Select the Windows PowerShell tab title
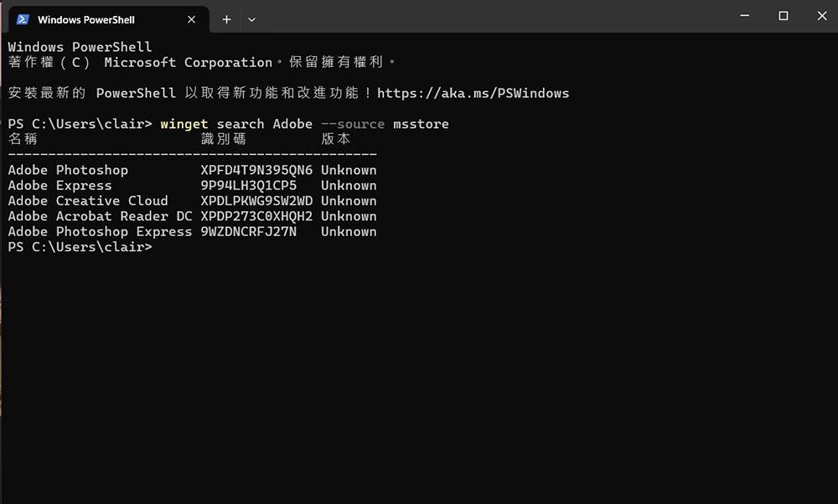The height and width of the screenshot is (504, 838). pyautogui.click(x=86, y=19)
